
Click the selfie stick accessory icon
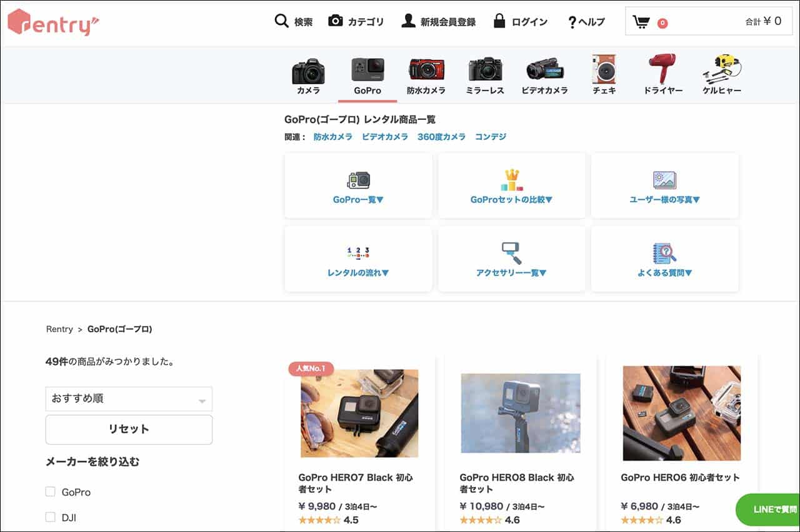point(511,253)
